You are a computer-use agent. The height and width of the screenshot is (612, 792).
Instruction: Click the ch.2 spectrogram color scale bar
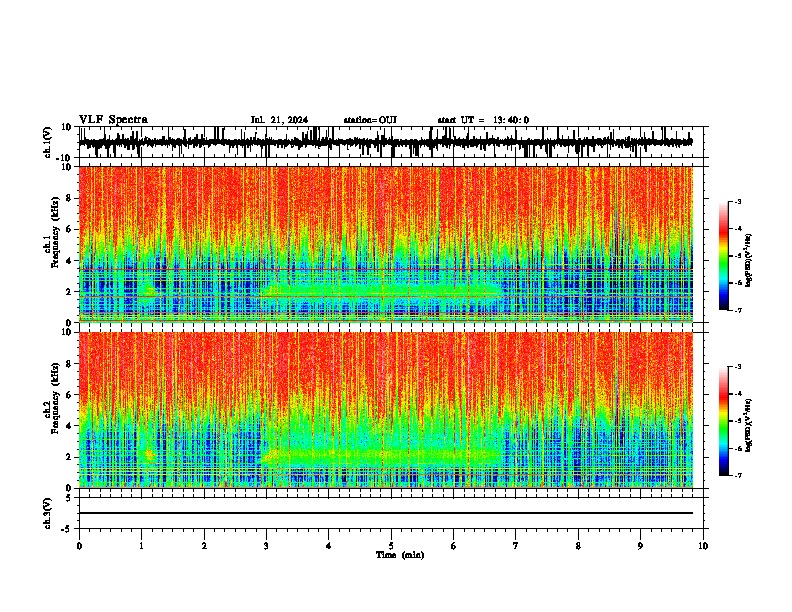tap(724, 421)
